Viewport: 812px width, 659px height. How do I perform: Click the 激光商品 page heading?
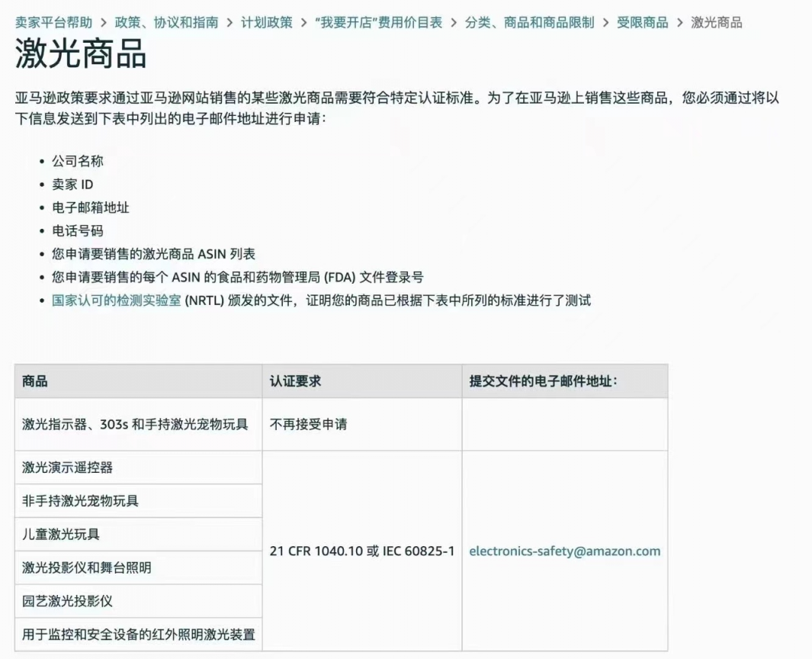[81, 54]
